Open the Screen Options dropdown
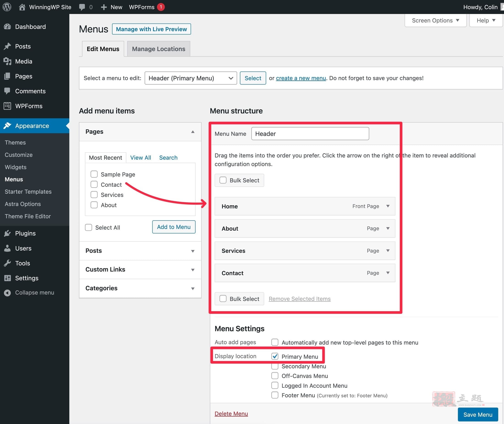This screenshot has width=504, height=424. 436,20
